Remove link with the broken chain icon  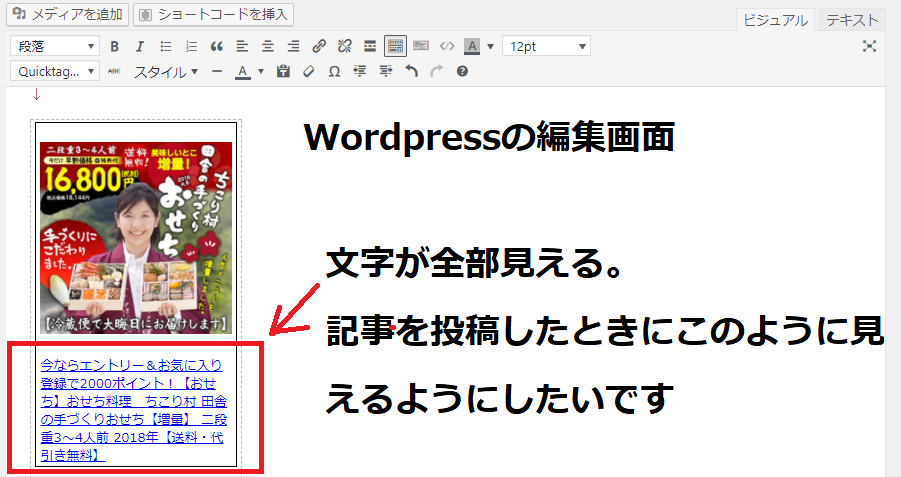(x=345, y=47)
